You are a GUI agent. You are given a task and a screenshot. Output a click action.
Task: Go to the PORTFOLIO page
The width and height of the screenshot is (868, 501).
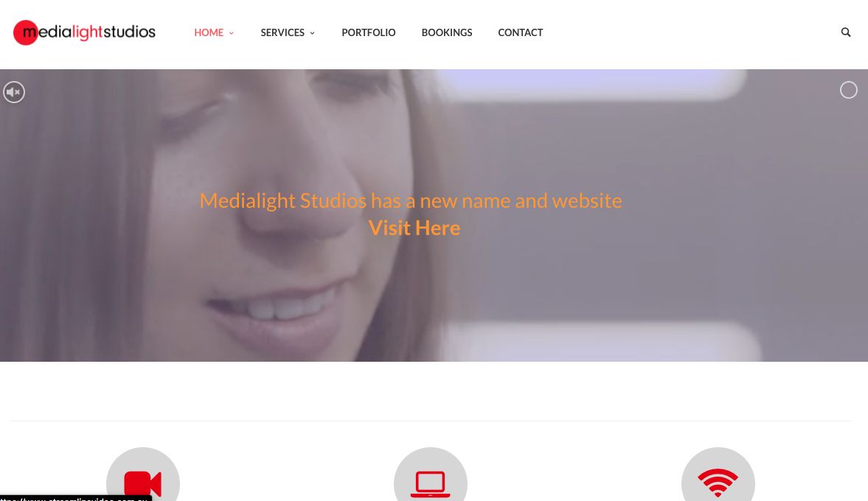pyautogui.click(x=368, y=32)
